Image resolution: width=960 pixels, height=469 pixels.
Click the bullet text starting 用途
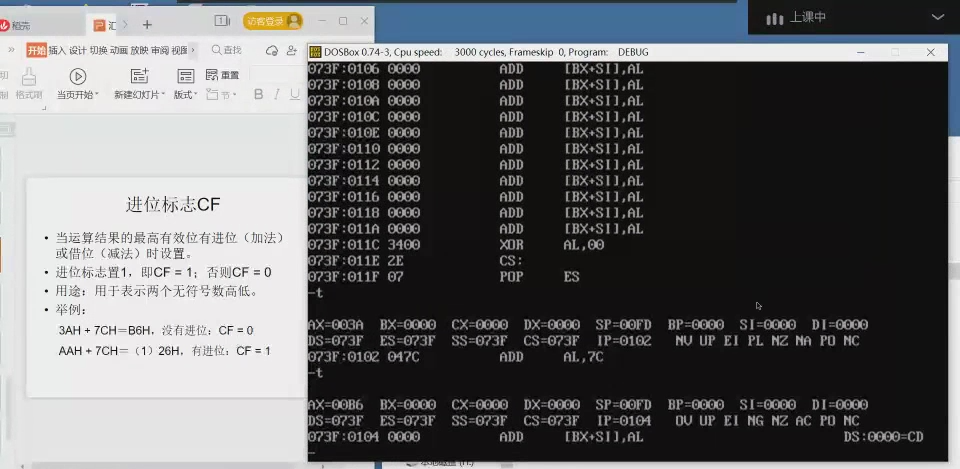(156, 291)
